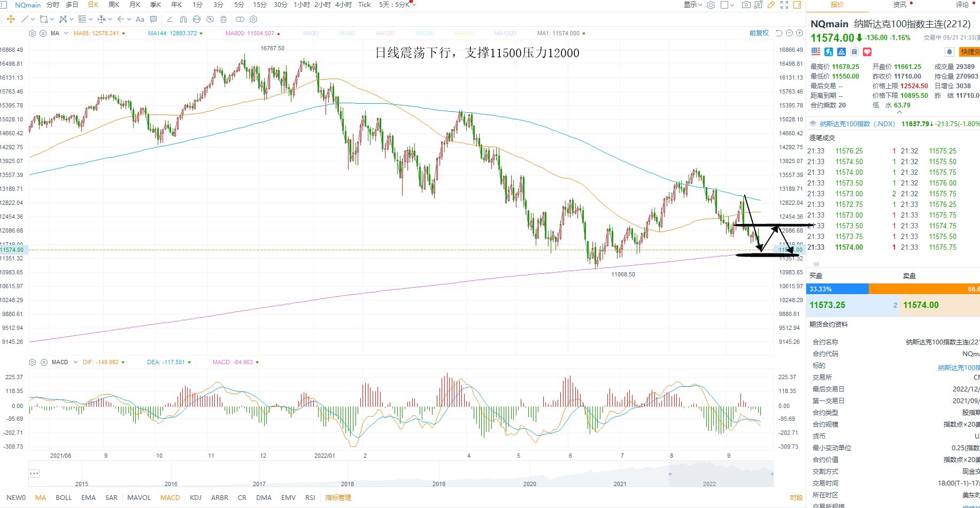Switch chart to fullscreen mode

(x=784, y=5)
